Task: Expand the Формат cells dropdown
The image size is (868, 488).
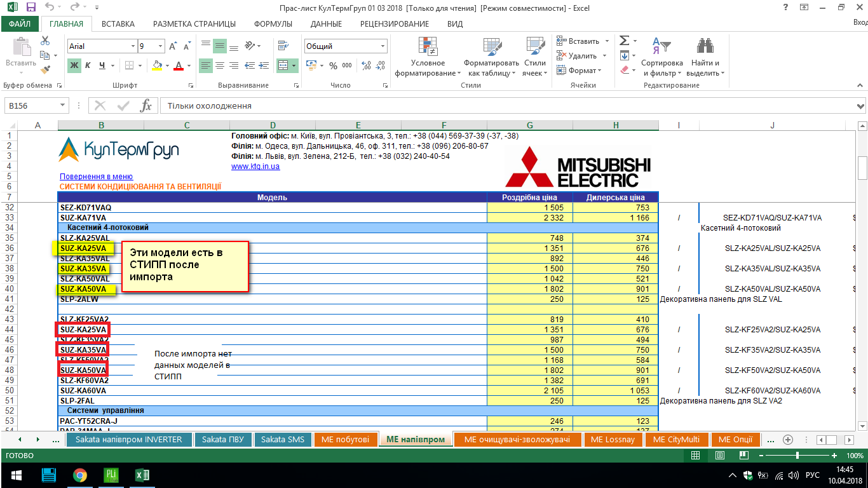Action: [x=600, y=71]
